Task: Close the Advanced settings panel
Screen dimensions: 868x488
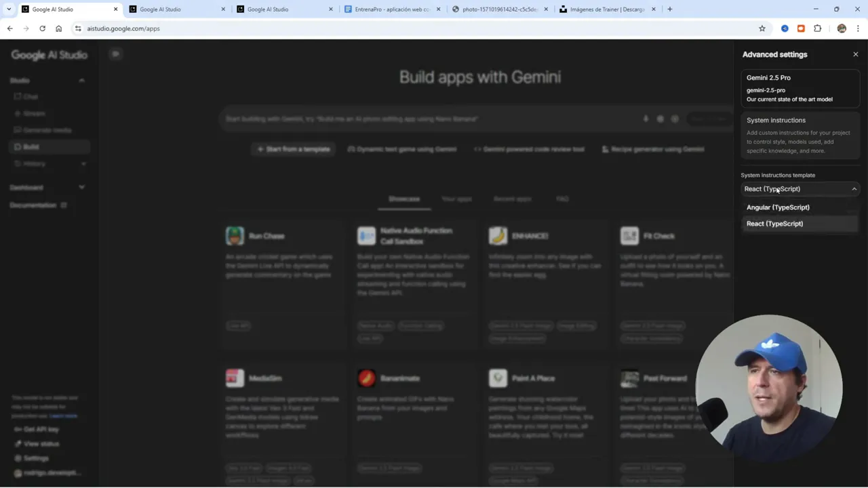Action: coord(855,54)
